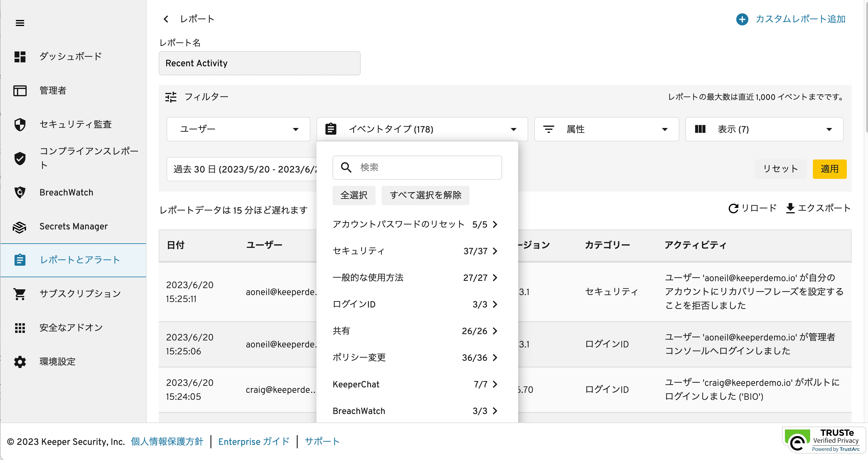Open 環境設定 gear icon
Screen dimensions: 868x460
coord(20,362)
